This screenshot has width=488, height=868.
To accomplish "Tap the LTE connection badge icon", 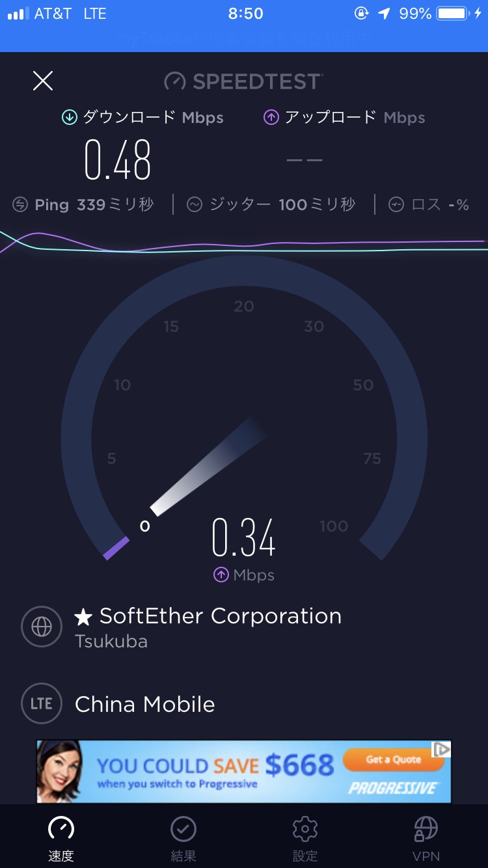I will pyautogui.click(x=42, y=704).
